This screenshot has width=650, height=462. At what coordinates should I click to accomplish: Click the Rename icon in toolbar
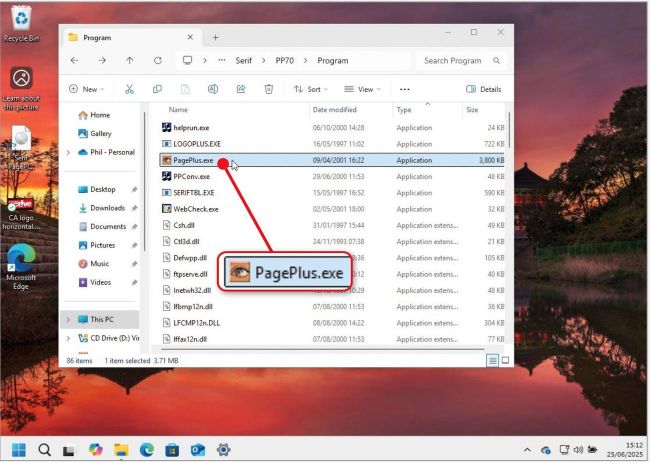click(x=213, y=89)
